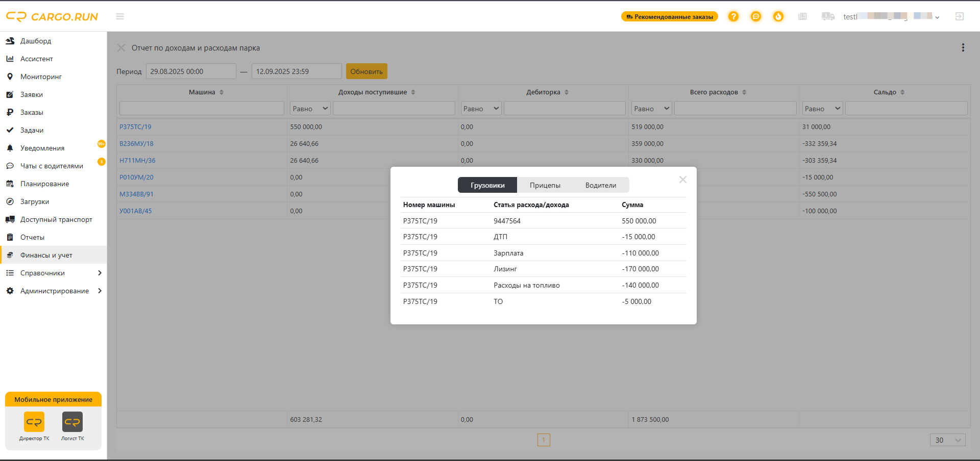980x461 pixels.
Task: Sort by the Машина column
Action: [202, 92]
